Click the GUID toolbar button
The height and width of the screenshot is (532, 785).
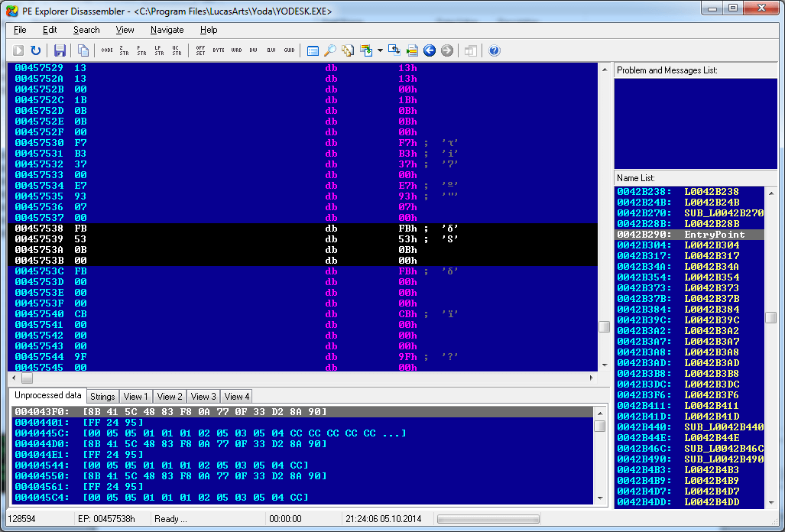click(x=289, y=50)
